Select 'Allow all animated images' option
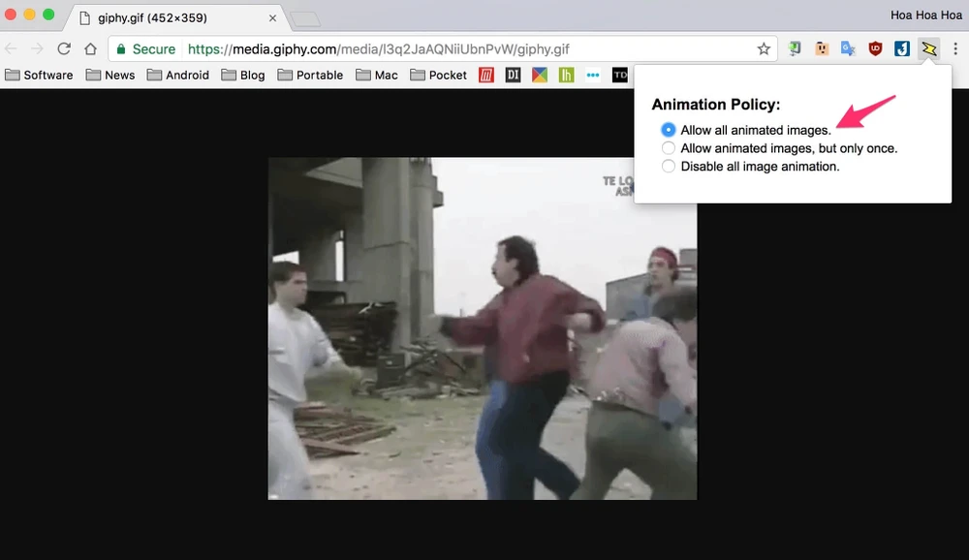 tap(669, 130)
